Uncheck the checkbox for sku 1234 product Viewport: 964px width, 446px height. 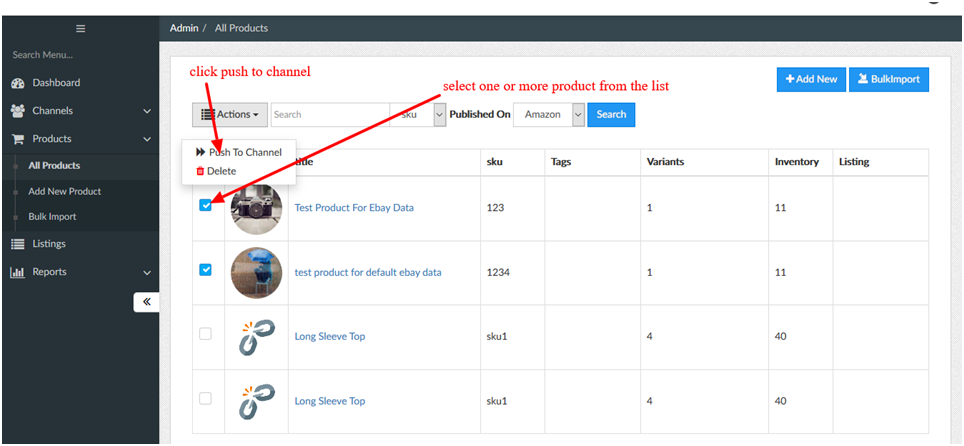(205, 269)
